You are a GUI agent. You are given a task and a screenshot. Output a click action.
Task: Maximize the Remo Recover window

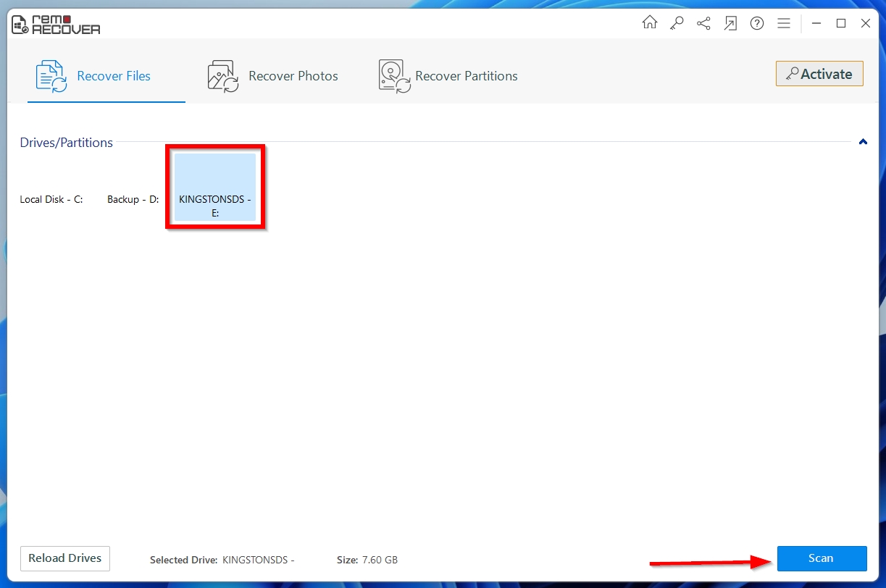(841, 23)
